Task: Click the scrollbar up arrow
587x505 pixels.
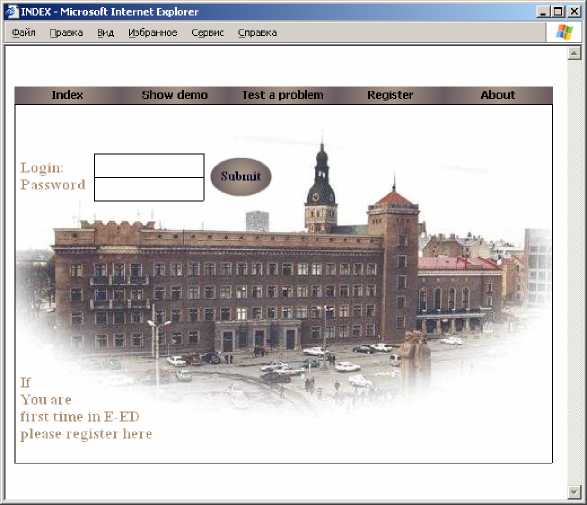Action: (x=574, y=54)
